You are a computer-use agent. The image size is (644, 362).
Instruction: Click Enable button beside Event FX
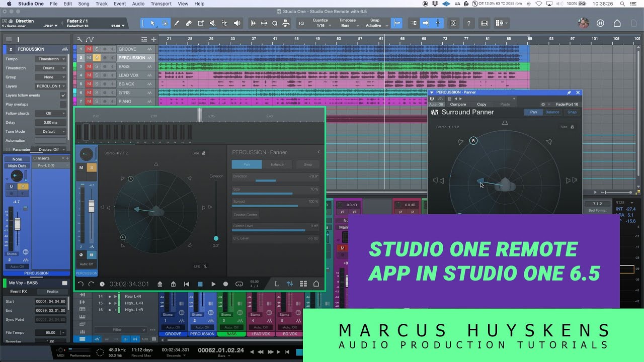[x=52, y=292]
